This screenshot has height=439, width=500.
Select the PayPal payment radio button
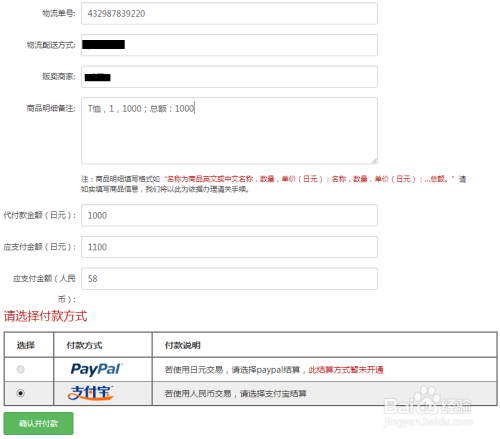pyautogui.click(x=21, y=369)
